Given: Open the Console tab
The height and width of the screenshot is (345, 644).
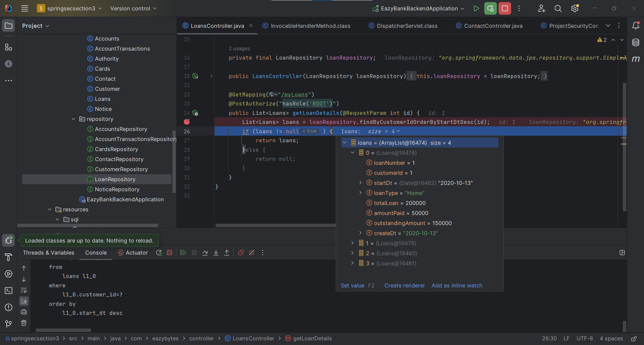Looking at the screenshot, I should pos(96,253).
